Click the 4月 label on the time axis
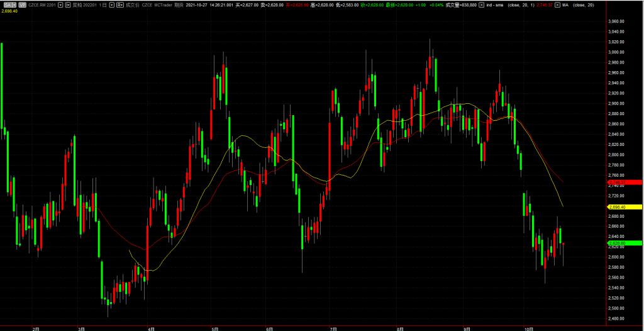The image size is (644, 331). (151, 328)
